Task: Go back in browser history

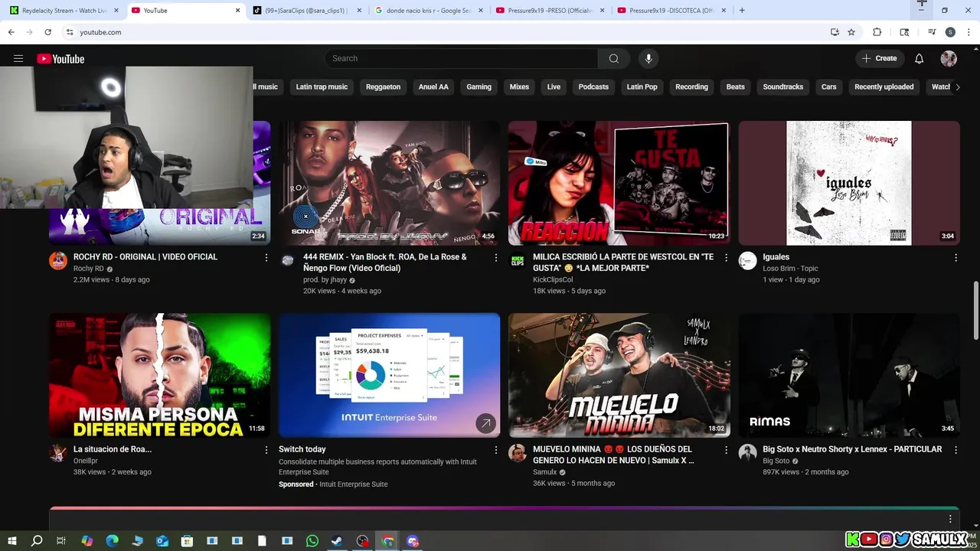Action: (11, 32)
